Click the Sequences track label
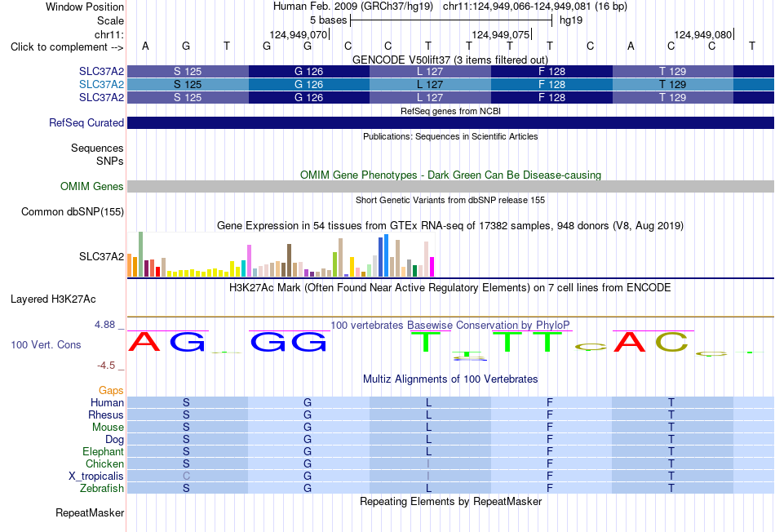 [x=97, y=149]
